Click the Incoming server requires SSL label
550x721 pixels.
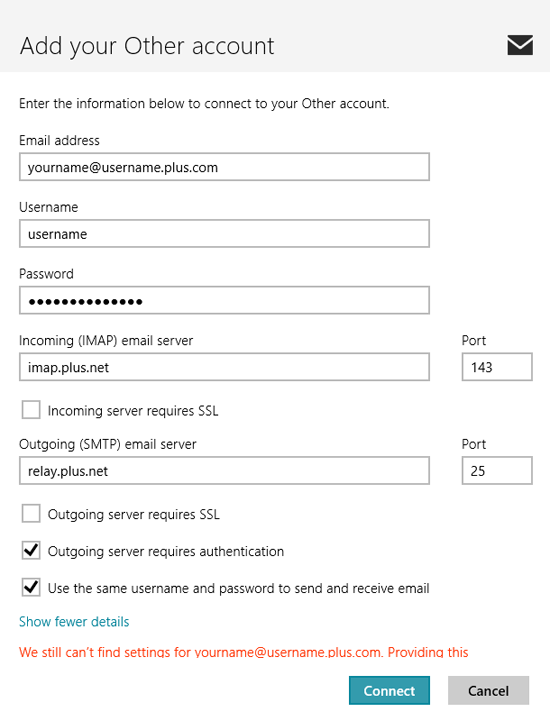coord(133,411)
